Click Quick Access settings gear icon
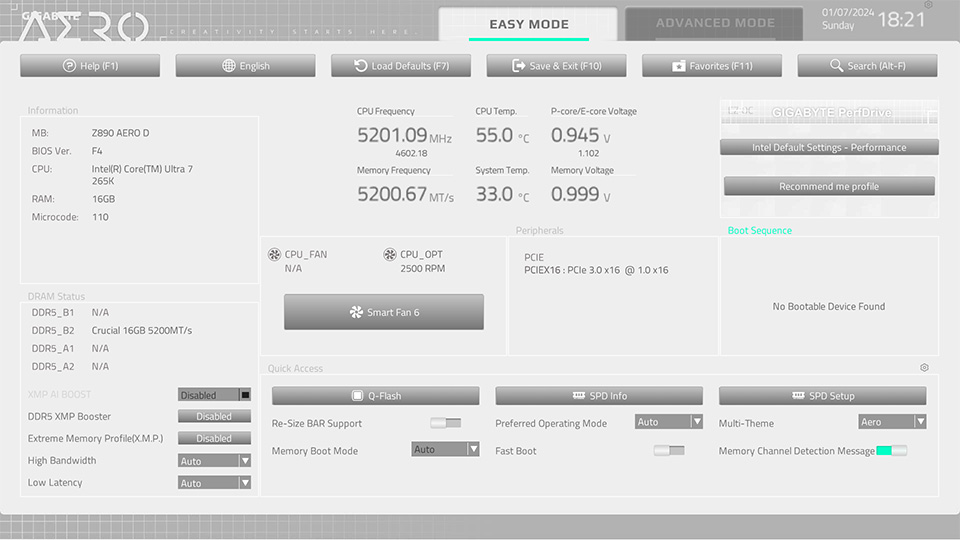The height and width of the screenshot is (540, 960). click(924, 367)
